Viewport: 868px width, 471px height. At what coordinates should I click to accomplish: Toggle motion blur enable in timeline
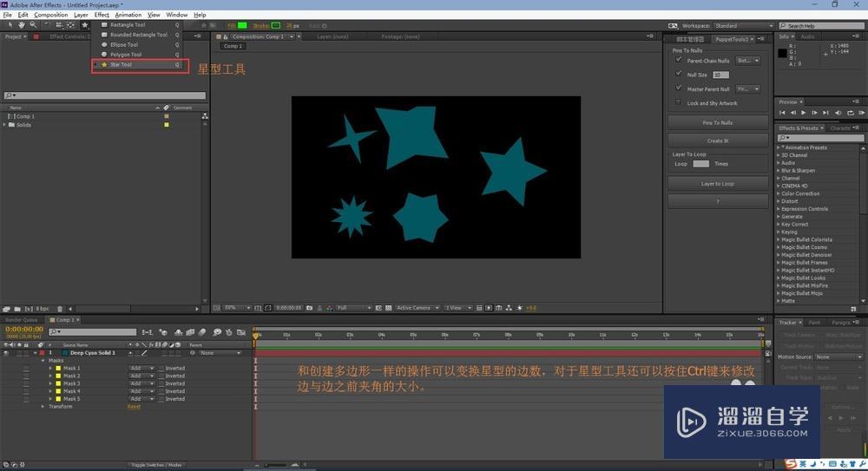(202, 332)
